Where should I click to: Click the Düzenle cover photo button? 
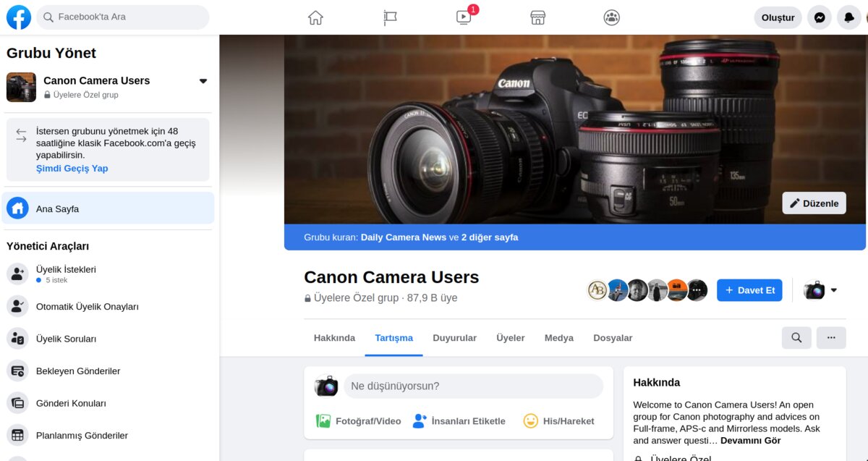tap(814, 203)
